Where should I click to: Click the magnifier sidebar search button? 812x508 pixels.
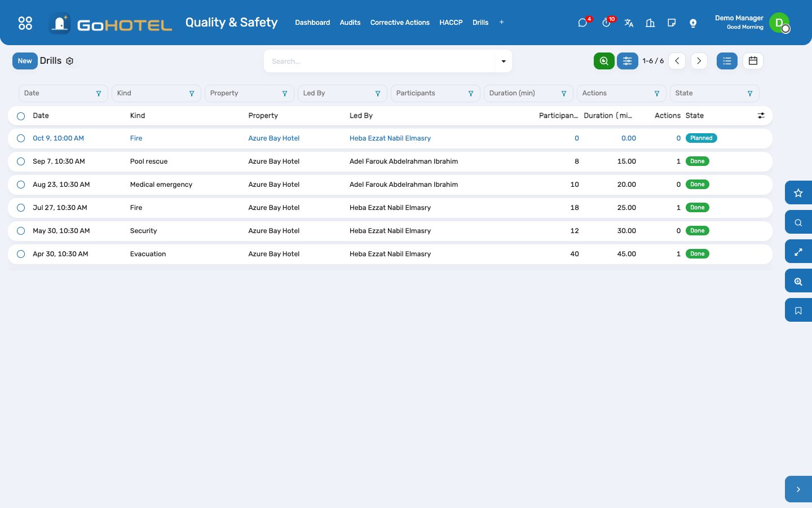[798, 222]
